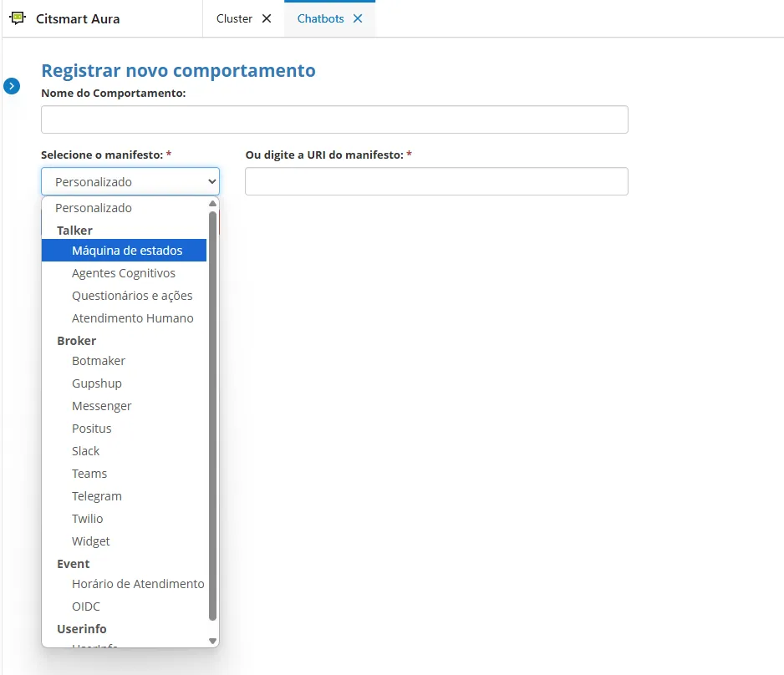Viewport: 784px width, 675px height.
Task: Choose Máquina de estados option
Action: [x=124, y=251]
